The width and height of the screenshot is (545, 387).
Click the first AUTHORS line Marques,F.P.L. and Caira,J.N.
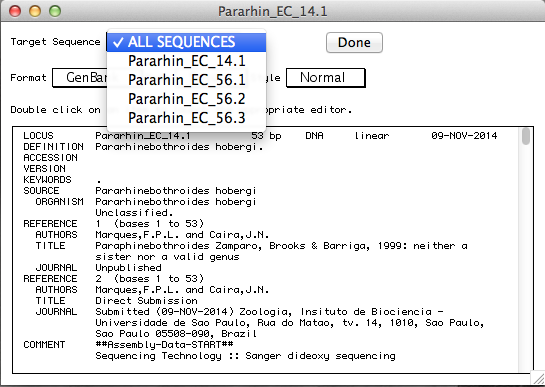coord(152,235)
